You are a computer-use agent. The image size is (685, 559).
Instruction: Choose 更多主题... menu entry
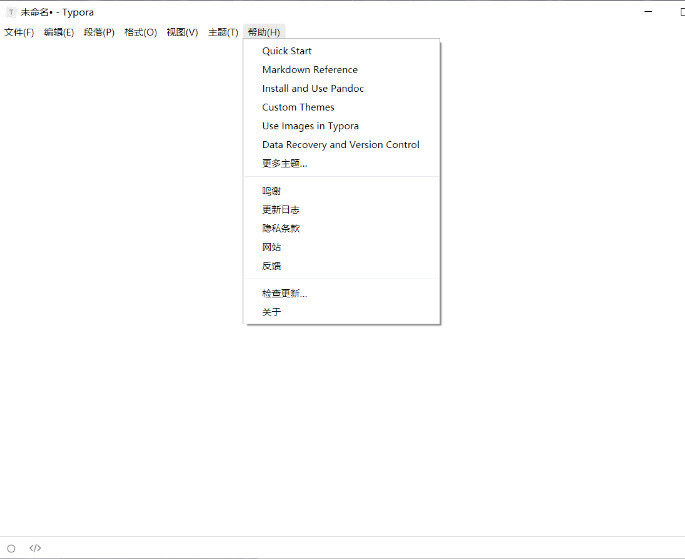(342, 163)
